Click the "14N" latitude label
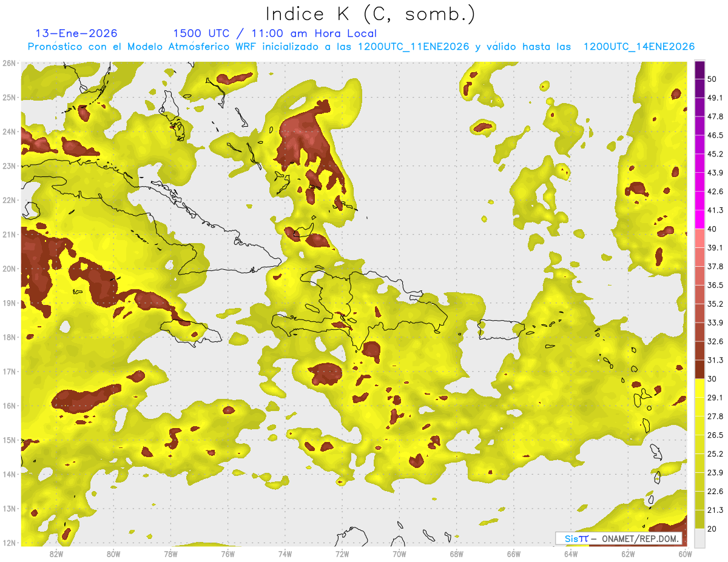The width and height of the screenshot is (728, 562). tap(9, 474)
